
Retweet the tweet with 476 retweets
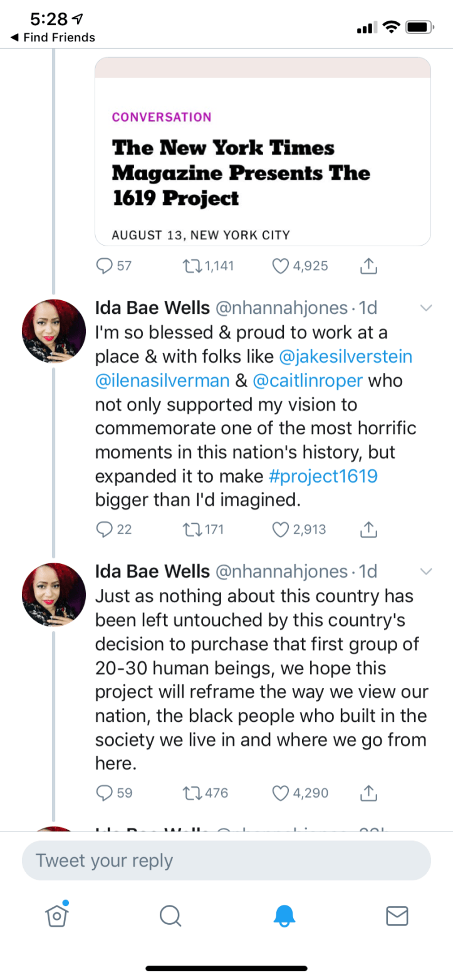pos(189,792)
